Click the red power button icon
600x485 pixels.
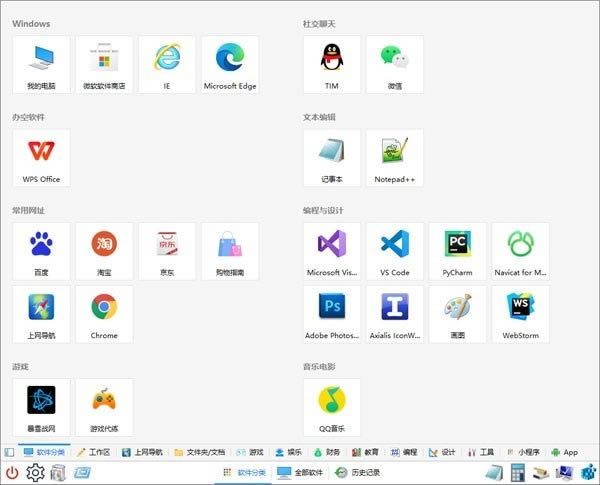click(x=12, y=472)
